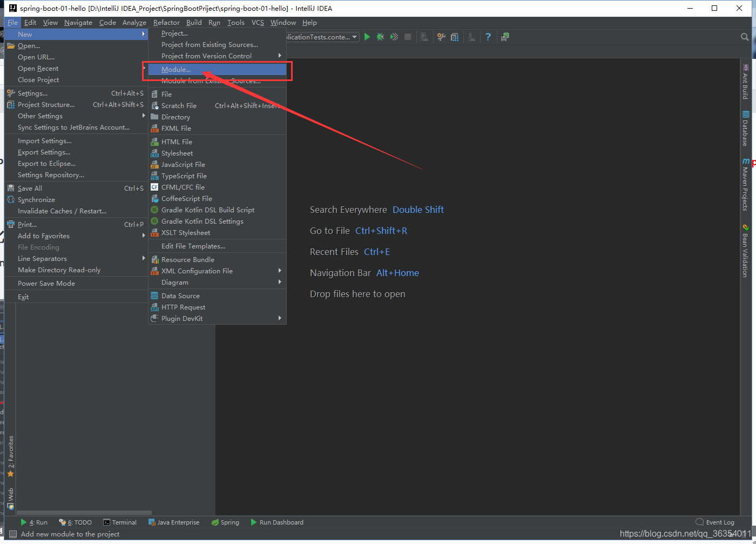This screenshot has width=756, height=544.
Task: Click Synchronize in File menu
Action: [76, 200]
